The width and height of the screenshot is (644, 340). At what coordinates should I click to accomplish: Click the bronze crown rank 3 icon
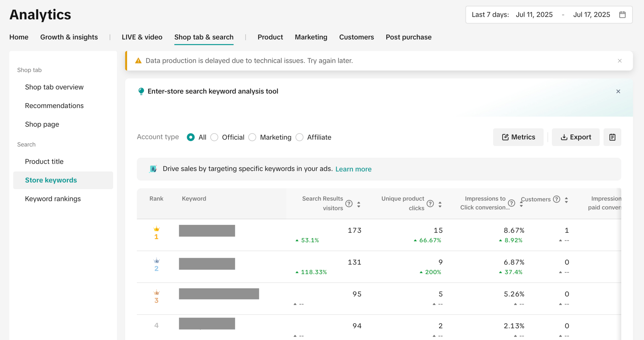tap(156, 293)
